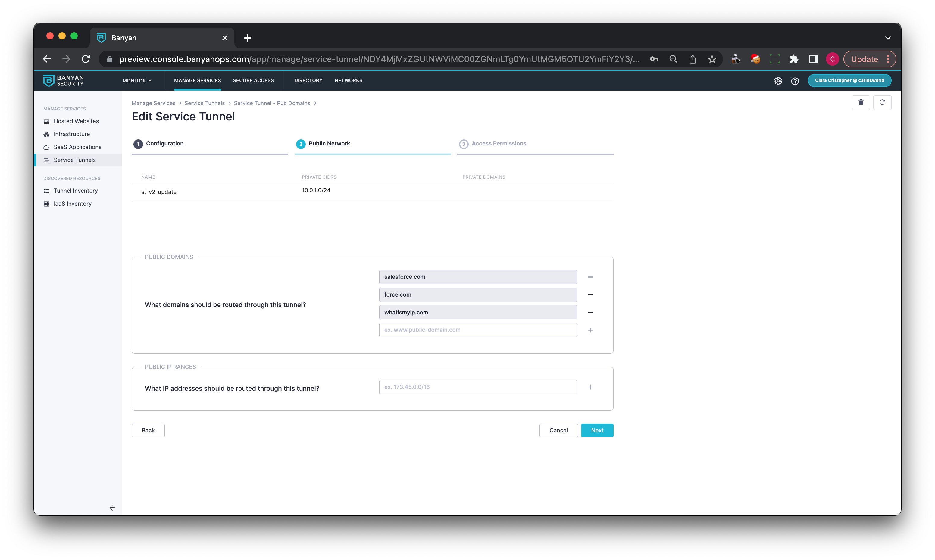
Task: Remove the force.com domain entry
Action: click(x=590, y=295)
